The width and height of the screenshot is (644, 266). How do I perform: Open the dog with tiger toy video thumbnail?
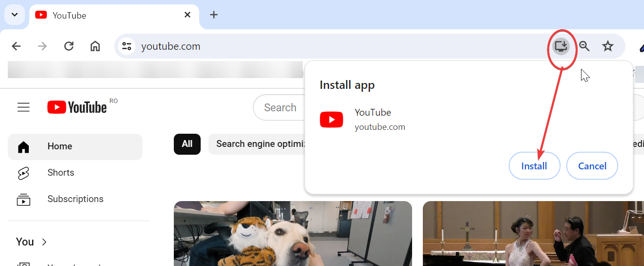[293, 233]
